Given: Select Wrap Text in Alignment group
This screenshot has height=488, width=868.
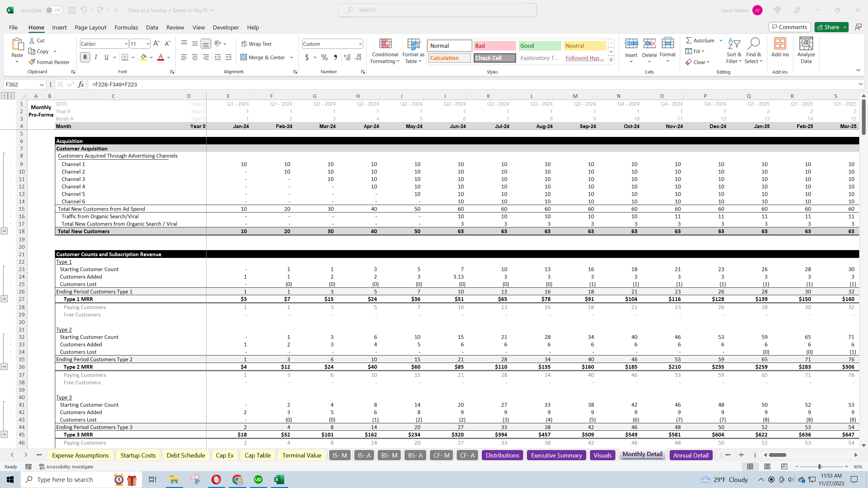Looking at the screenshot, I should pos(257,44).
